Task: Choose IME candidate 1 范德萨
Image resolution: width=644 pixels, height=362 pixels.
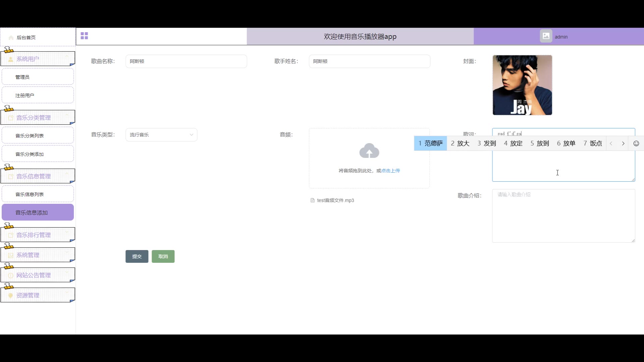Action: click(x=430, y=143)
